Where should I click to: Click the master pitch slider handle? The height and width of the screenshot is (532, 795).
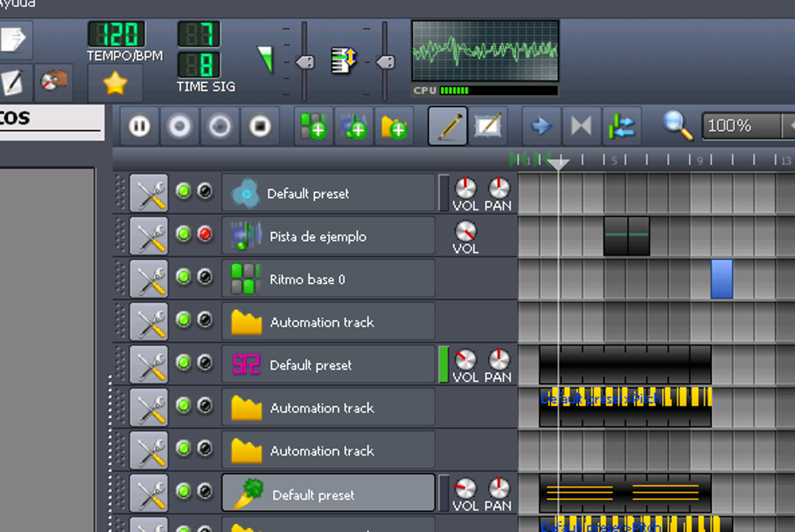[x=385, y=62]
